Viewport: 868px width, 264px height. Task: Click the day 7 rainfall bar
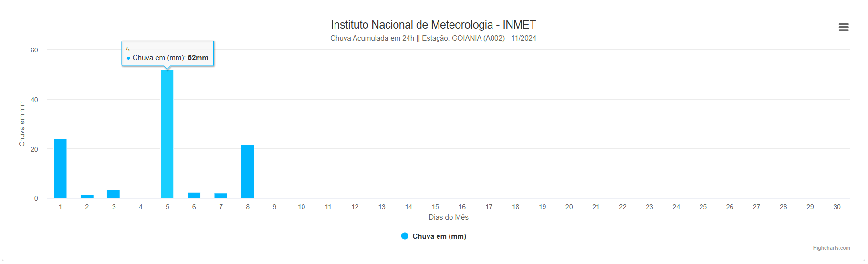click(x=221, y=195)
